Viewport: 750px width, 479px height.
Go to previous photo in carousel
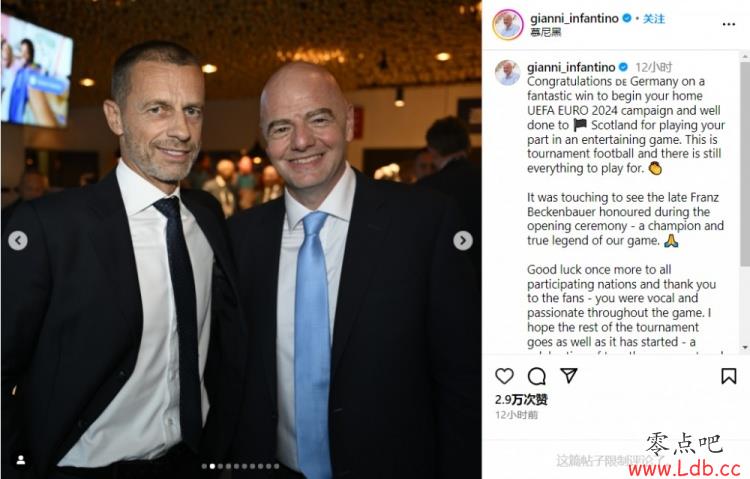tap(18, 240)
